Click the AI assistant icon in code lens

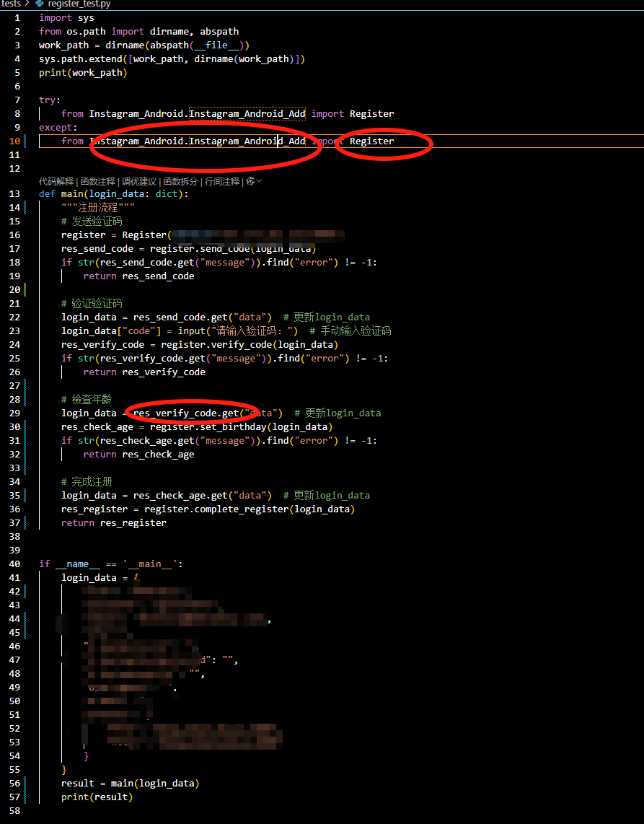tap(250, 181)
